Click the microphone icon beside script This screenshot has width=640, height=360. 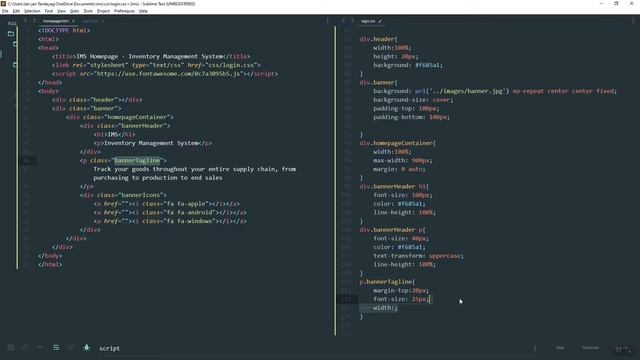87,347
